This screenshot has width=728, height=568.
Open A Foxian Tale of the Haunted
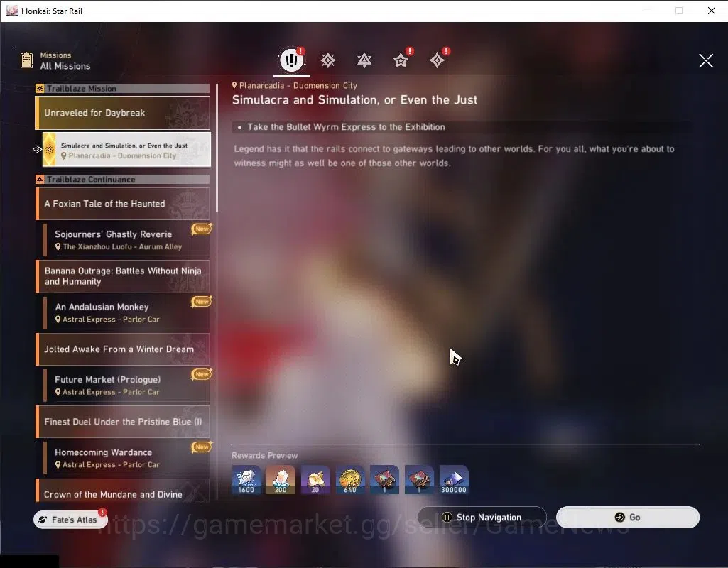click(x=123, y=204)
